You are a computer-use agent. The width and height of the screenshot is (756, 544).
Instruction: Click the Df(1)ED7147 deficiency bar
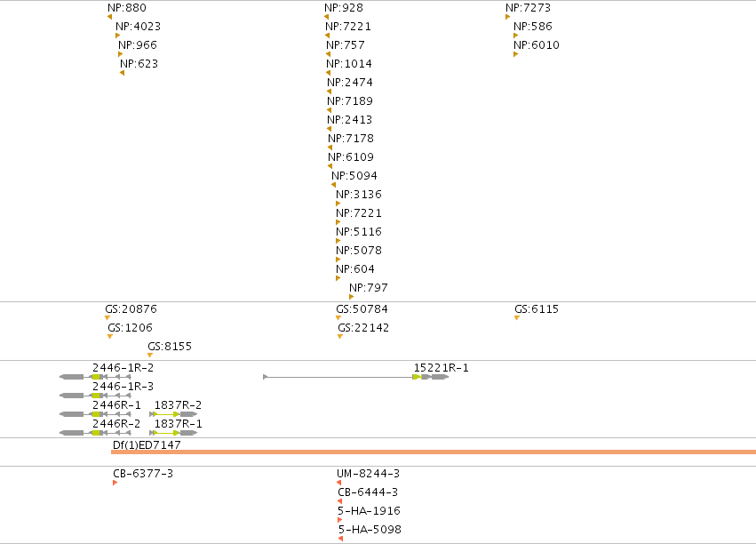(x=434, y=452)
